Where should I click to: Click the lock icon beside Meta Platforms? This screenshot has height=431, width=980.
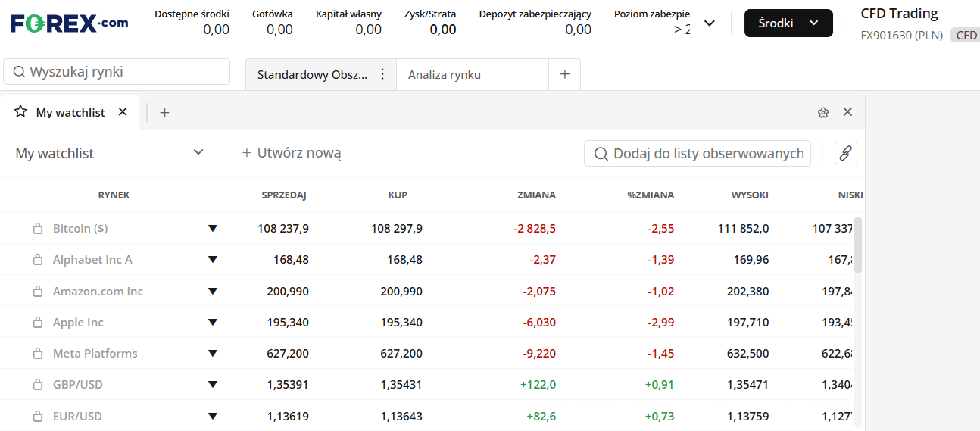38,353
